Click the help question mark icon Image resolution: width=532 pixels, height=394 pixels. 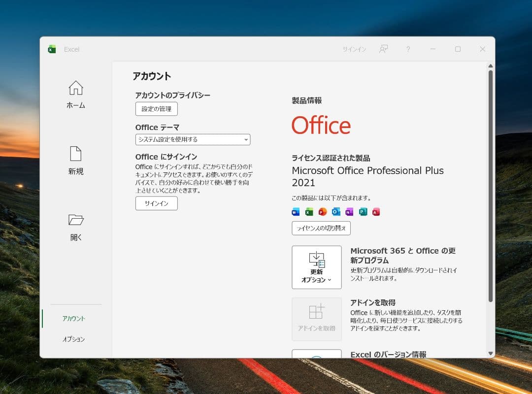[408, 49]
